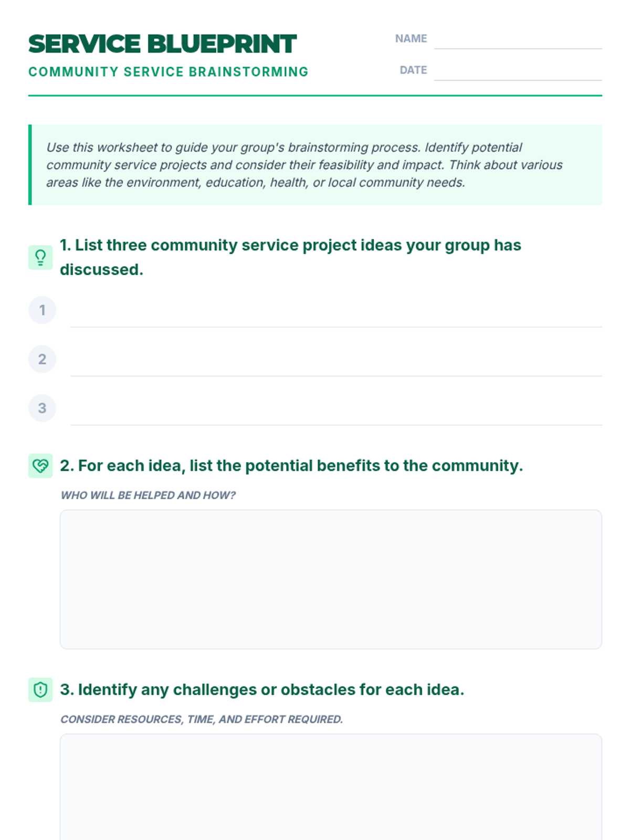The height and width of the screenshot is (840, 630).
Task: Click the SERVICE BLUEPRINT title
Action: point(163,44)
